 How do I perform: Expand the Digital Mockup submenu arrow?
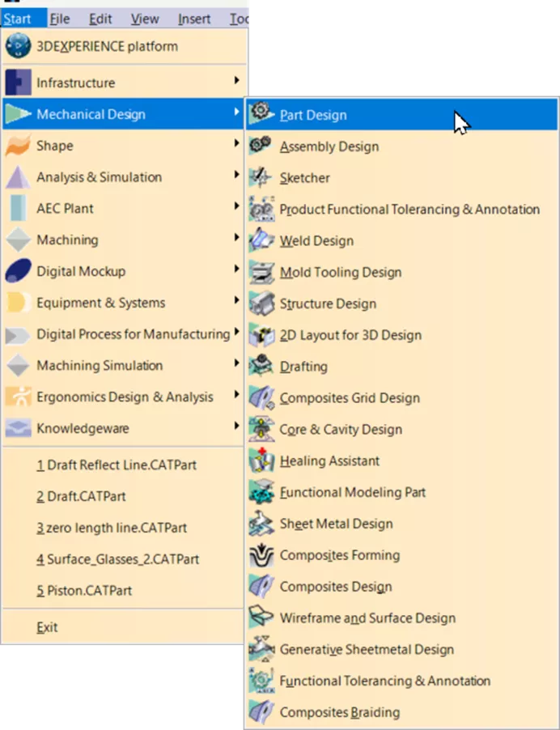(x=236, y=269)
